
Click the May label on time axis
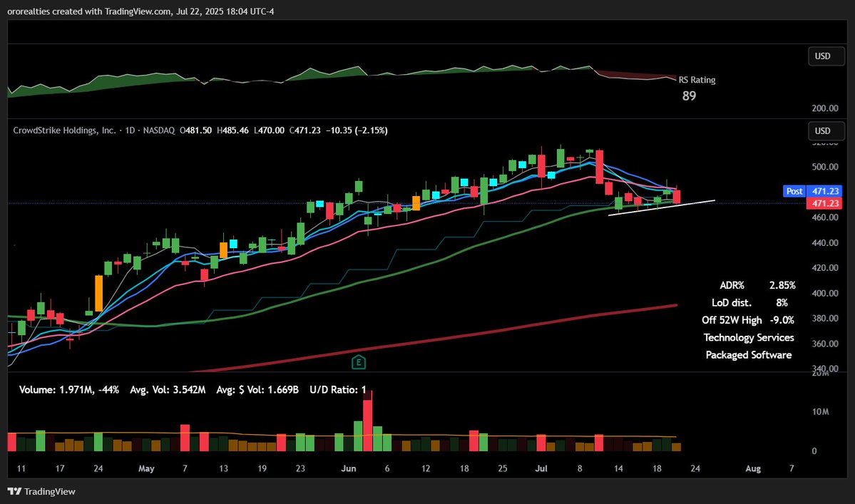[x=146, y=468]
